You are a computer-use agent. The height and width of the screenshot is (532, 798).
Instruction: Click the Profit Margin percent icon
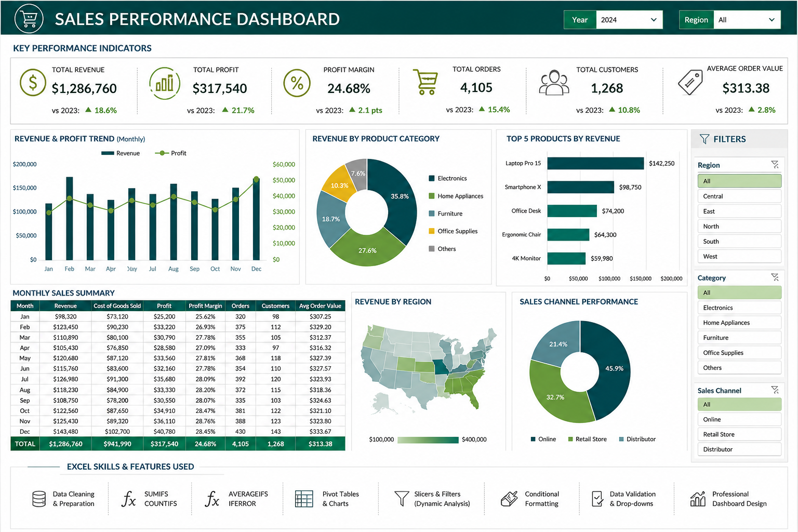[297, 83]
